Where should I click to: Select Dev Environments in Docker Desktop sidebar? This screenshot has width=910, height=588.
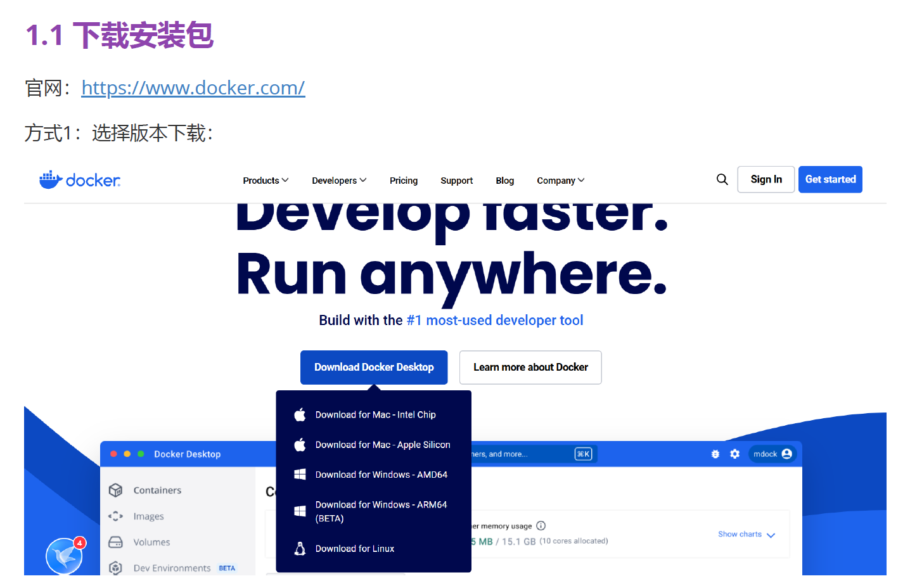[172, 568]
